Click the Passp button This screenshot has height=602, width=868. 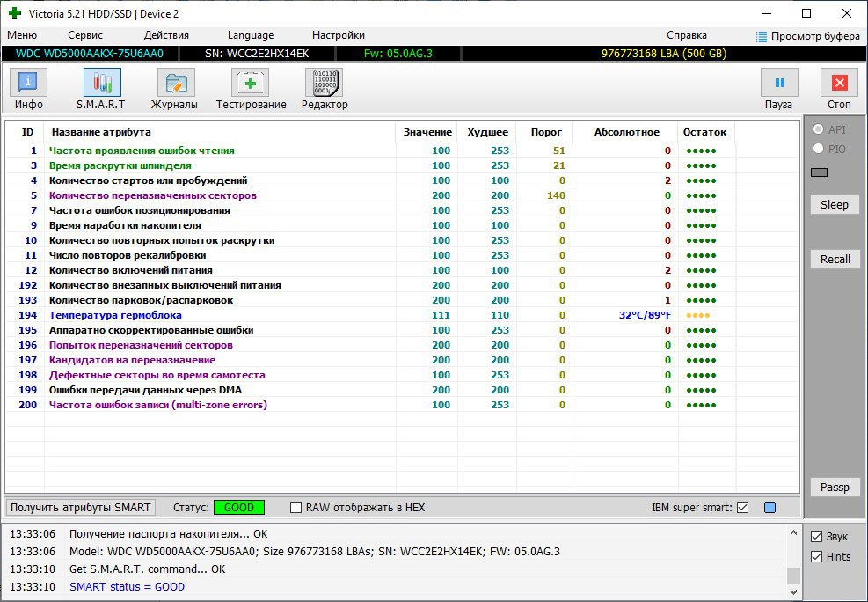click(x=835, y=488)
